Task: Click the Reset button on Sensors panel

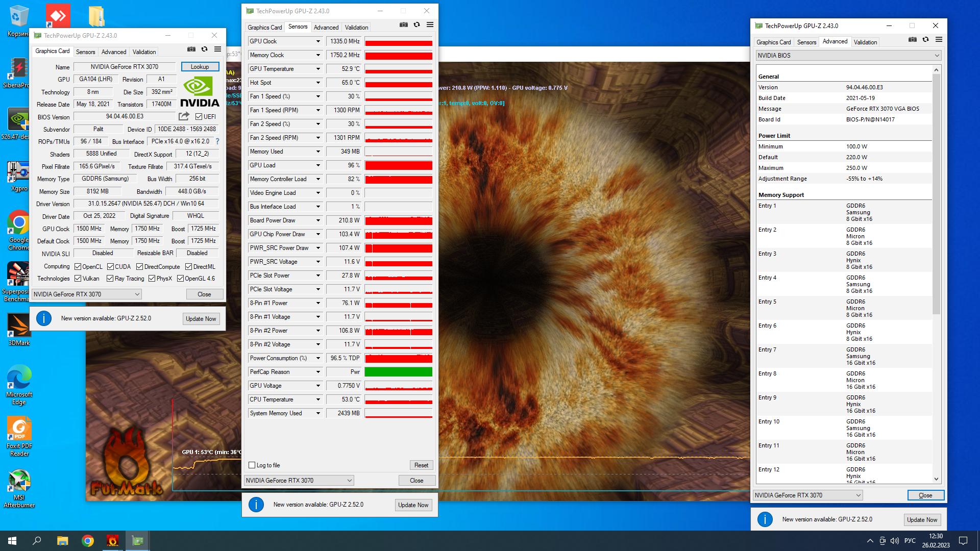Action: 420,465
